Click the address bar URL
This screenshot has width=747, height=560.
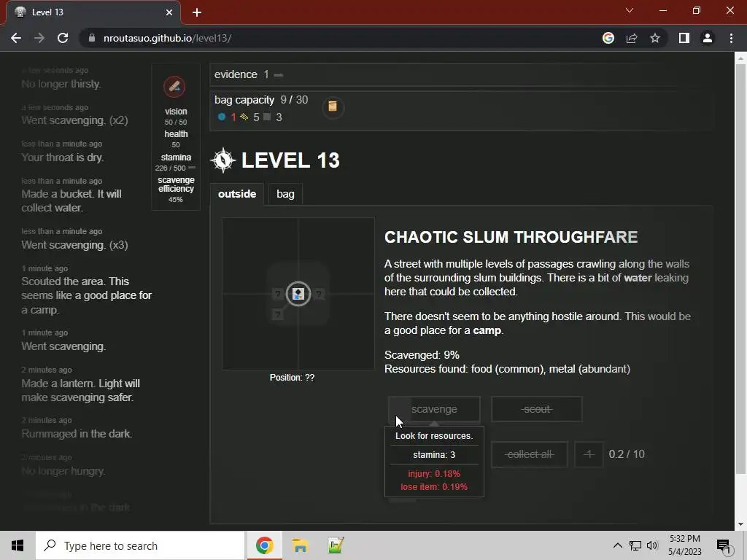coord(167,38)
